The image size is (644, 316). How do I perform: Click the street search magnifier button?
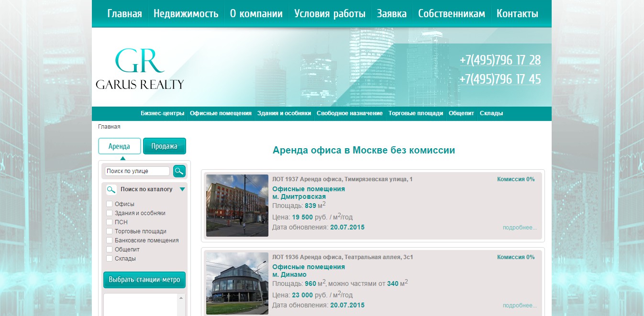179,171
